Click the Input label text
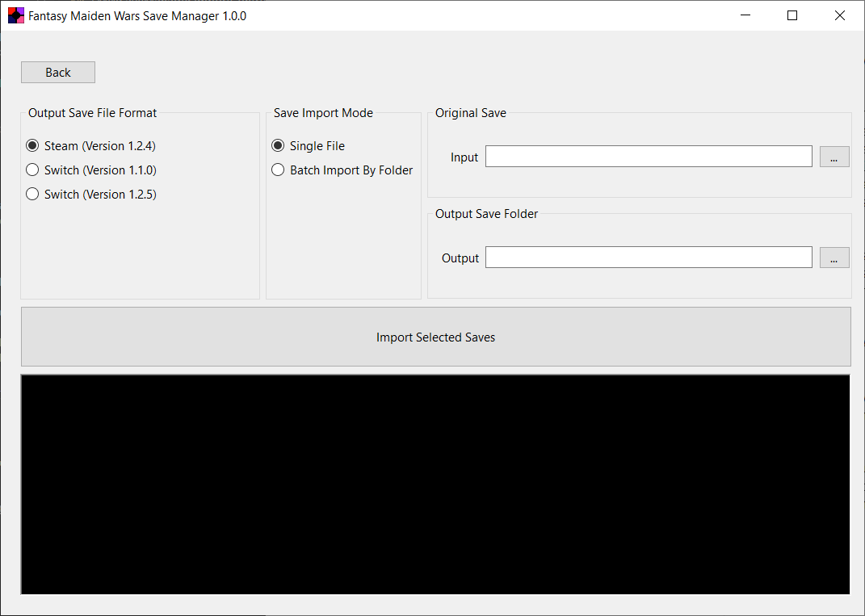Image resolution: width=865 pixels, height=616 pixels. pyautogui.click(x=464, y=157)
